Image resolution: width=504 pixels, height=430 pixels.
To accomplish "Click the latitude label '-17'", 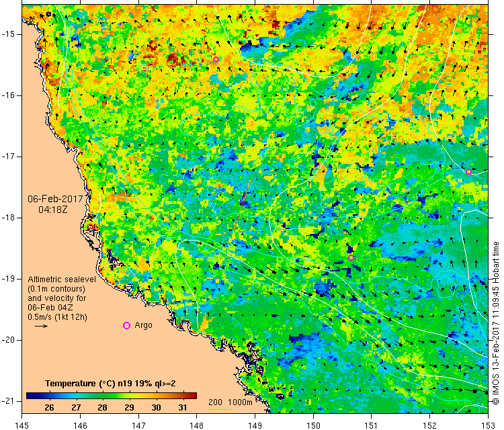I will (7, 157).
